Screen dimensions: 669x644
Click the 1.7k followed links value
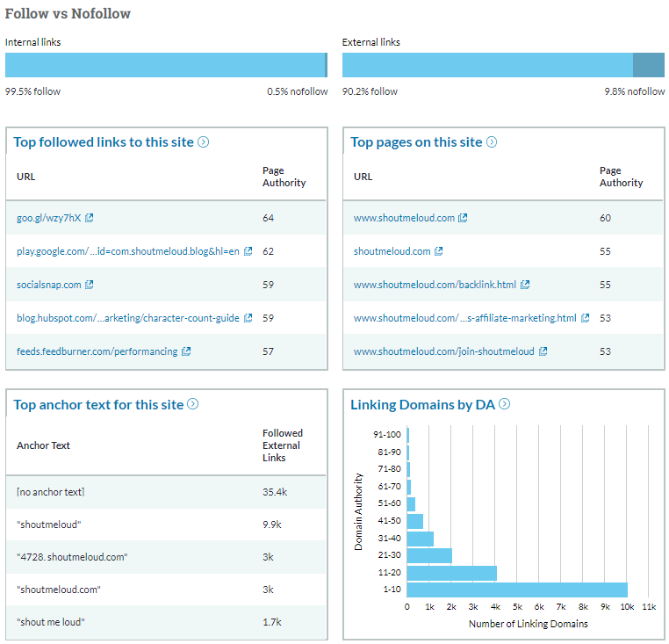(272, 622)
